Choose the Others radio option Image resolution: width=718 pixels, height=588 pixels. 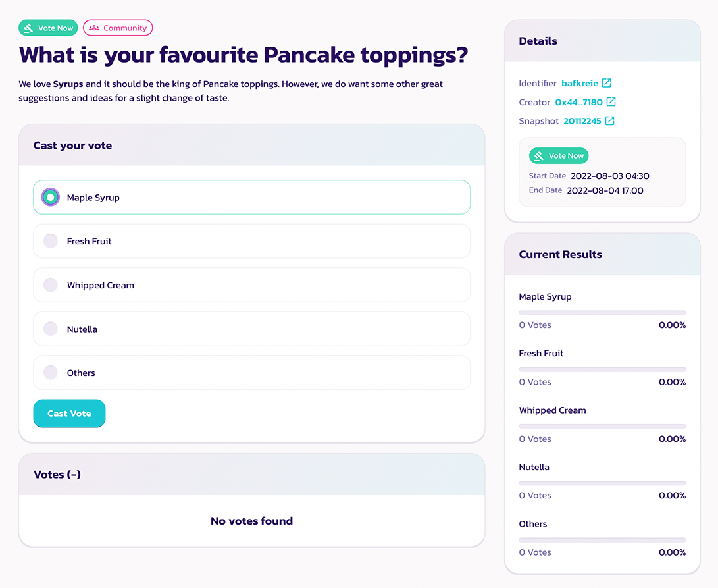tap(51, 373)
